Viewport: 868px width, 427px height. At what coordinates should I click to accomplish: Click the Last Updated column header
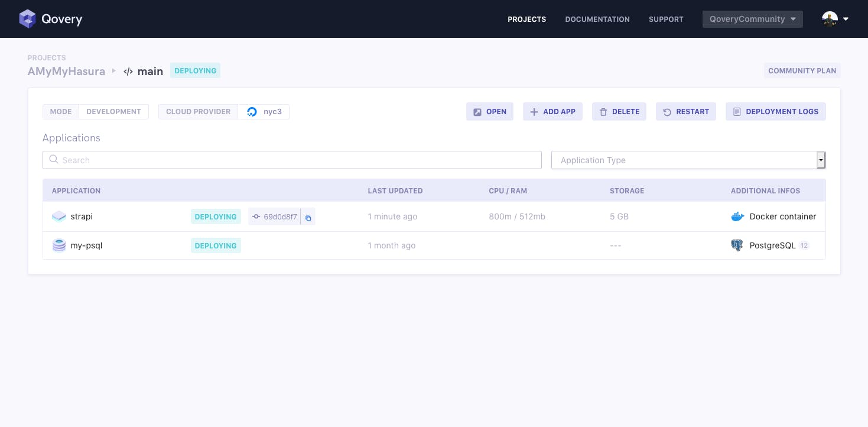[395, 191]
